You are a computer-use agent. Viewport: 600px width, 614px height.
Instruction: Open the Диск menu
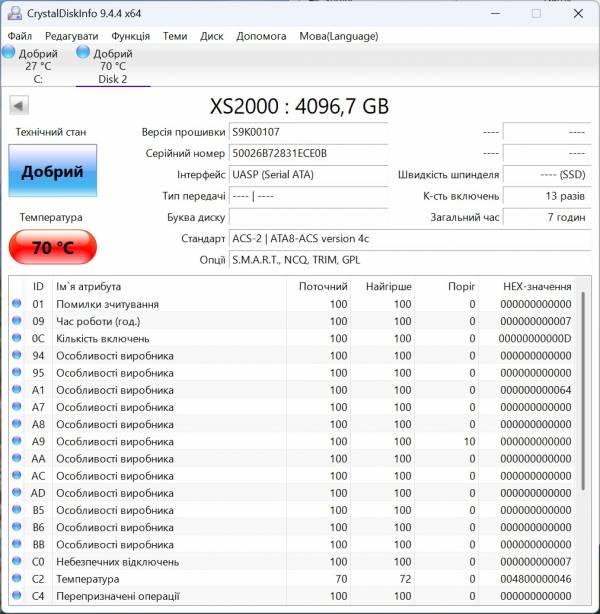click(x=211, y=36)
